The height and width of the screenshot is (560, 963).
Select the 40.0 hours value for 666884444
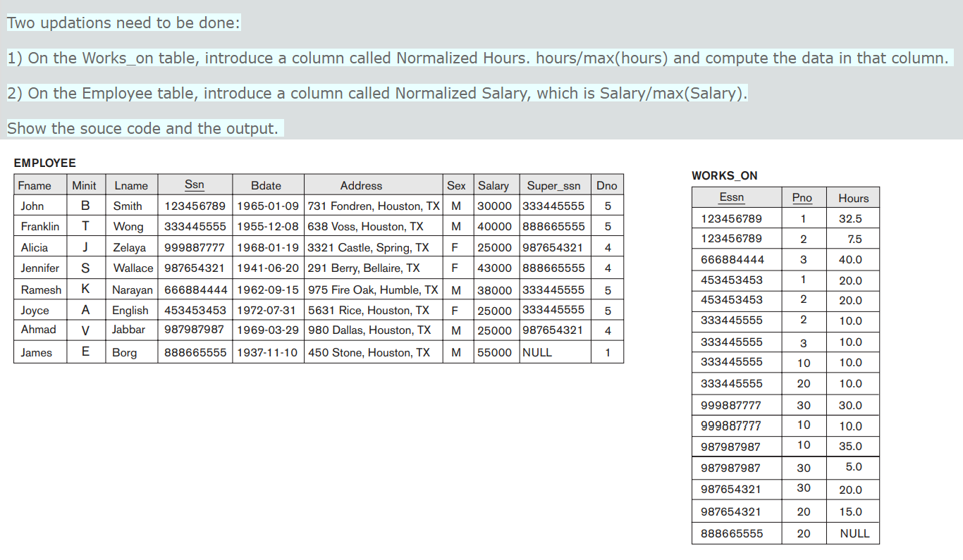(x=853, y=260)
